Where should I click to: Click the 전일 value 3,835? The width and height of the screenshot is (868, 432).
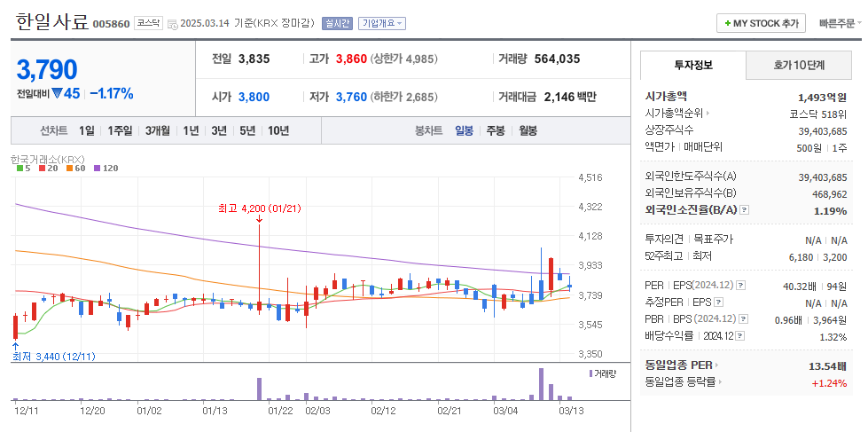coord(254,59)
